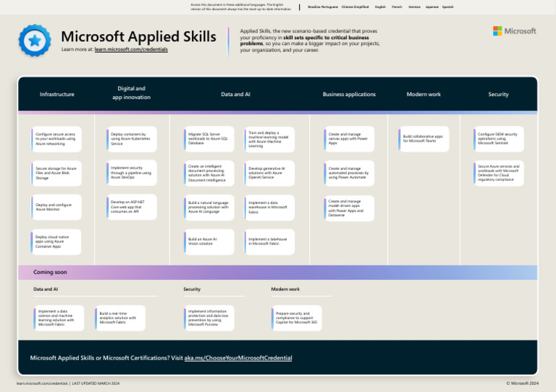Screen dimensions: 556x392
Task: Open the Chinese Simplified version link
Action: pyautogui.click(x=355, y=7)
